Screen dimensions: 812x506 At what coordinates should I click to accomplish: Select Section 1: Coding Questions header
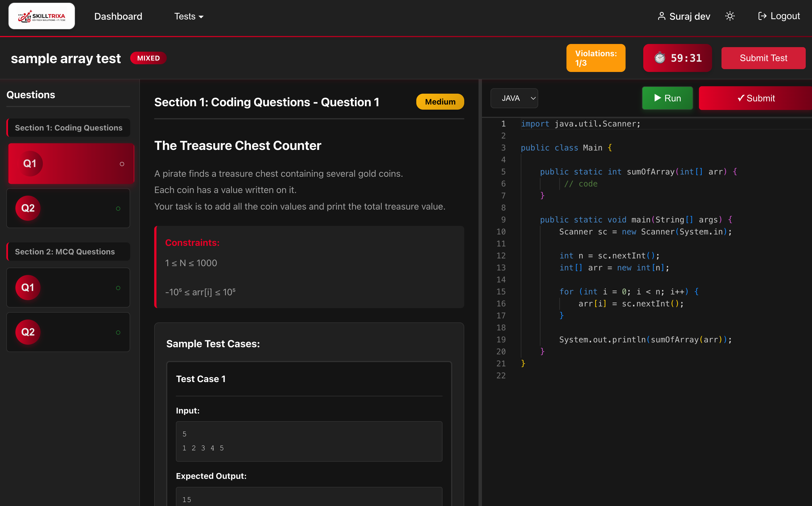69,128
